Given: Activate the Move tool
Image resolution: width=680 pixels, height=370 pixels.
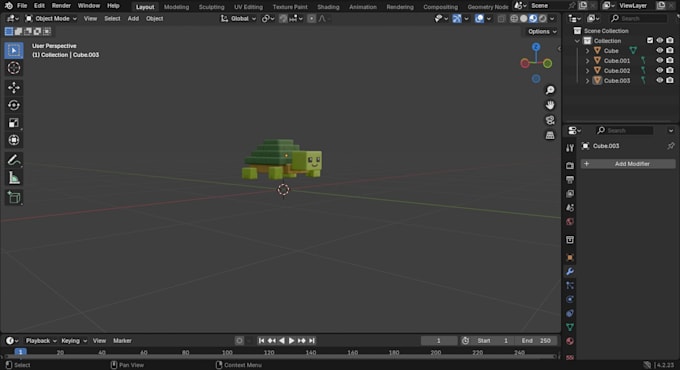Looking at the screenshot, I should click(14, 88).
